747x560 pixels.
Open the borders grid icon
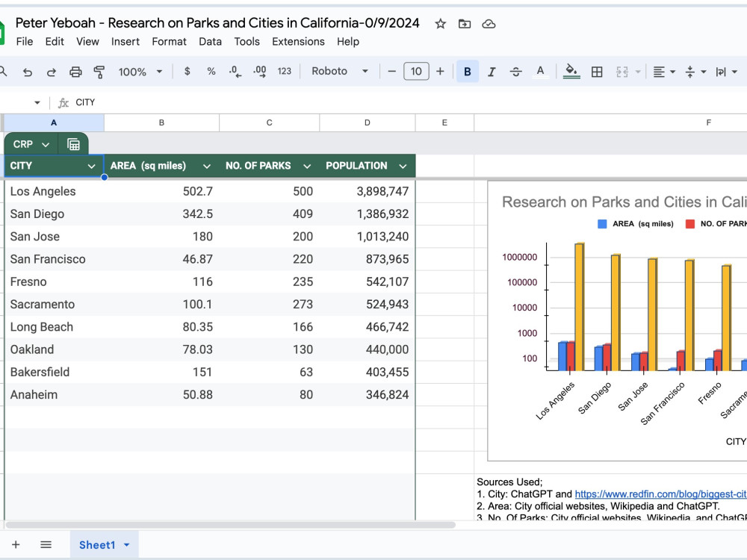[x=596, y=72]
